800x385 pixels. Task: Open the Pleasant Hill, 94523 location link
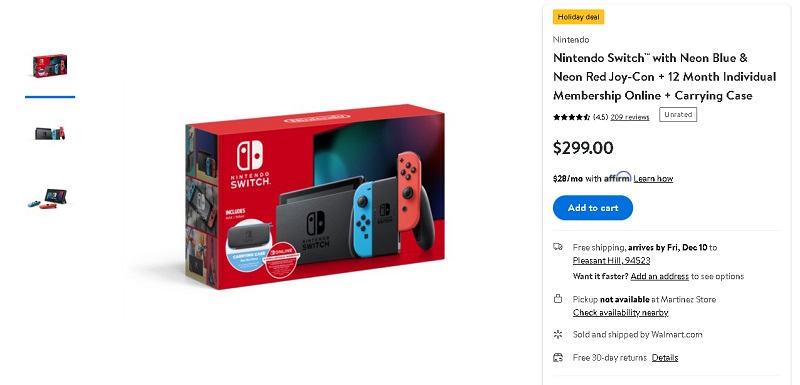click(x=611, y=261)
